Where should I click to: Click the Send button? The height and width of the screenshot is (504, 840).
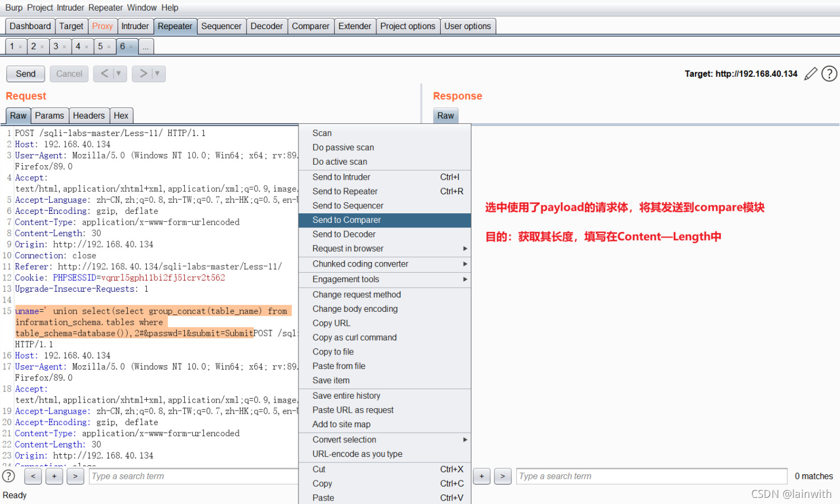(26, 74)
